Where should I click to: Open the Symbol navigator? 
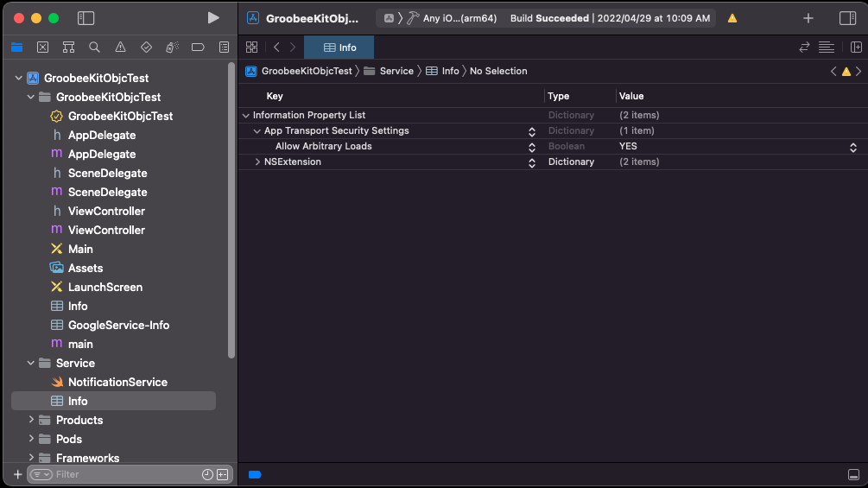pos(68,47)
